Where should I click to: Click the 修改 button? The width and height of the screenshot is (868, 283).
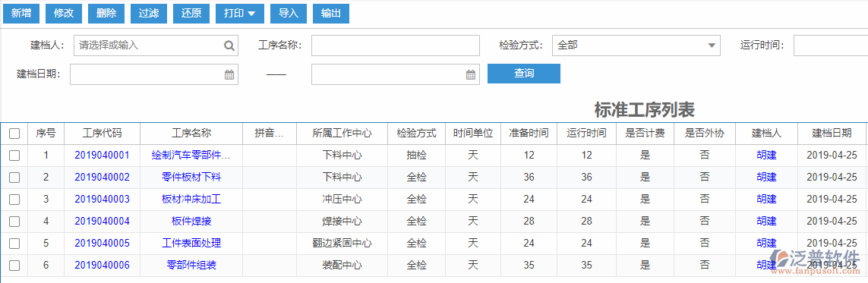tap(64, 14)
